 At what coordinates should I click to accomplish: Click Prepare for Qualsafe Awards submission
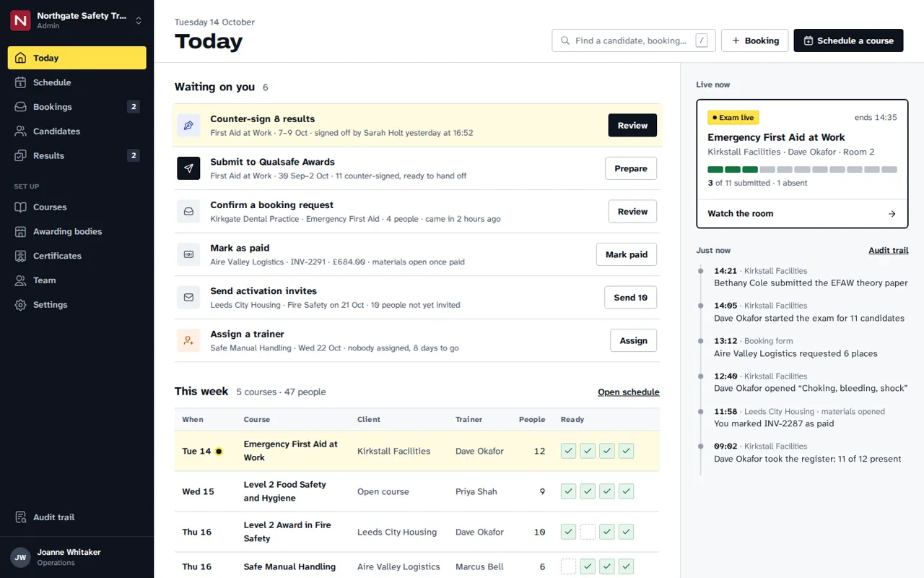pyautogui.click(x=631, y=168)
